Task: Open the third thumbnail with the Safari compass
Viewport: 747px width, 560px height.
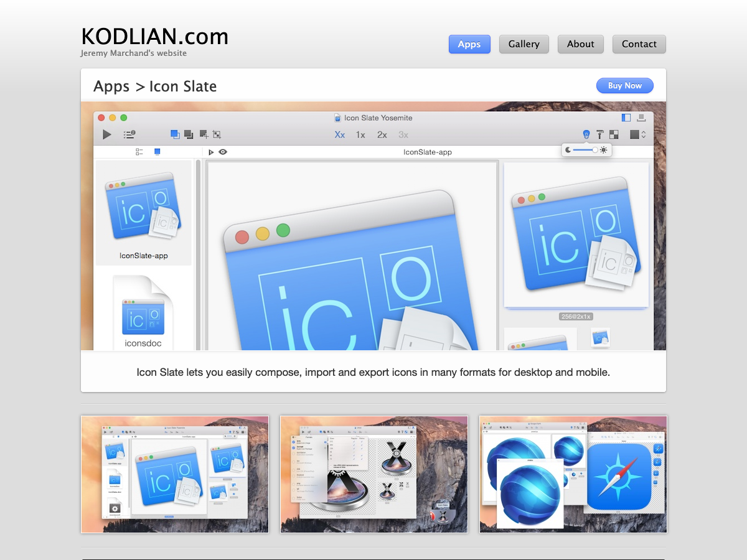Action: (x=573, y=474)
